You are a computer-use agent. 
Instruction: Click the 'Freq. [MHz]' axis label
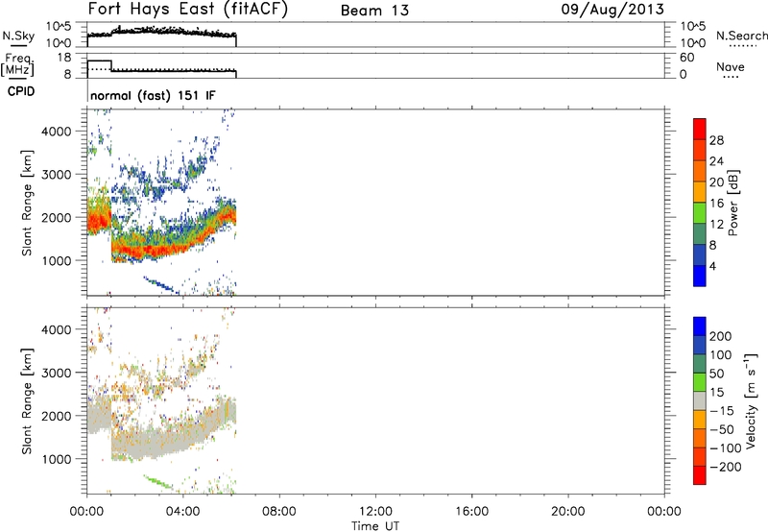[17, 64]
